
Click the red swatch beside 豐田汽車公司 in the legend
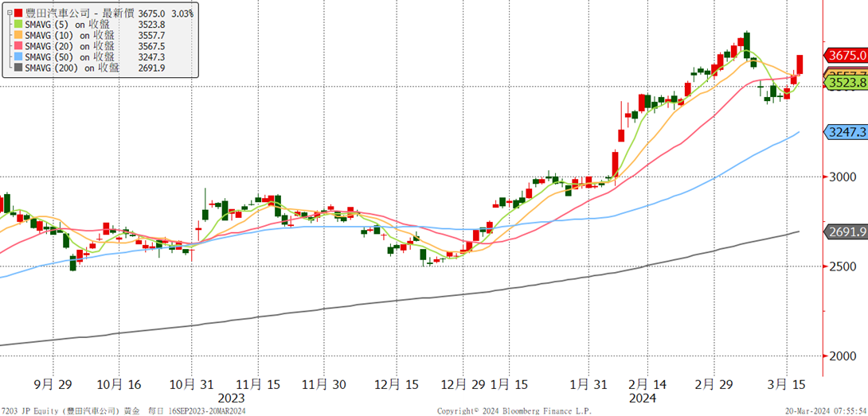(x=19, y=14)
